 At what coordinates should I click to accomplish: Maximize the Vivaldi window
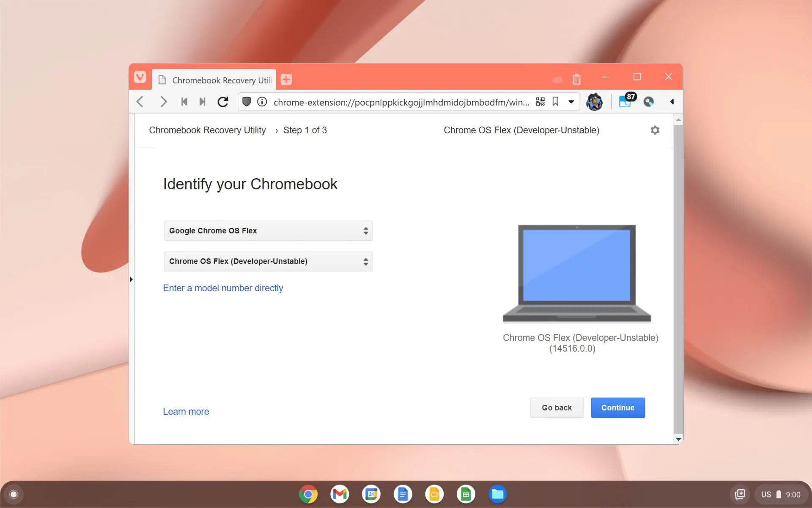pos(637,77)
